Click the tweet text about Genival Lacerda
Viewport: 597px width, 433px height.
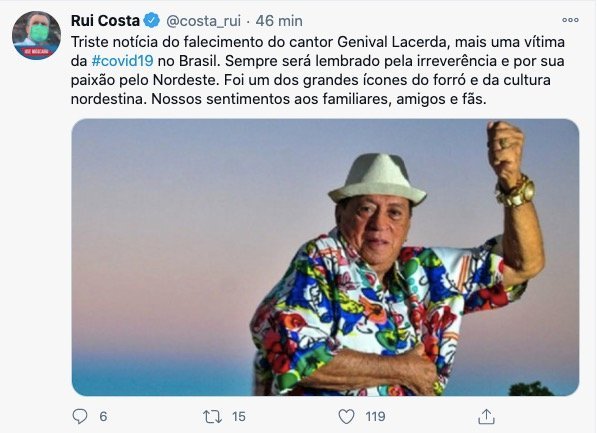tap(318, 70)
